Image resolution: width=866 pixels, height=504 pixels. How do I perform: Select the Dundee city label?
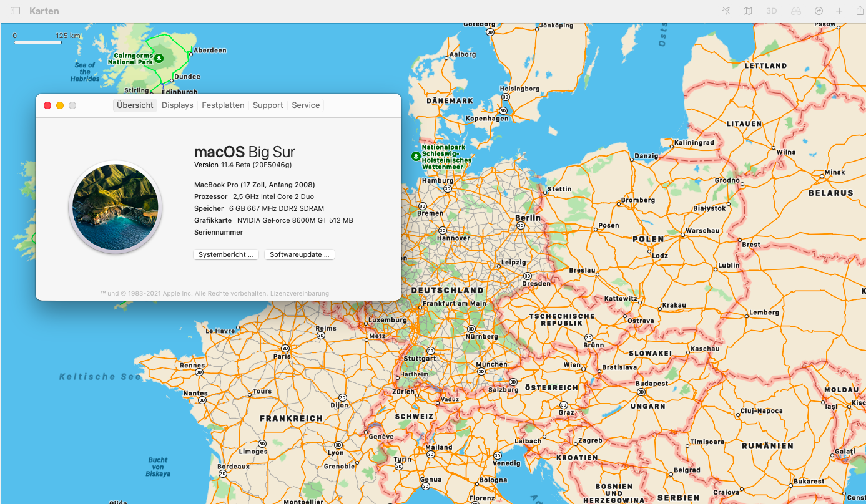[187, 77]
